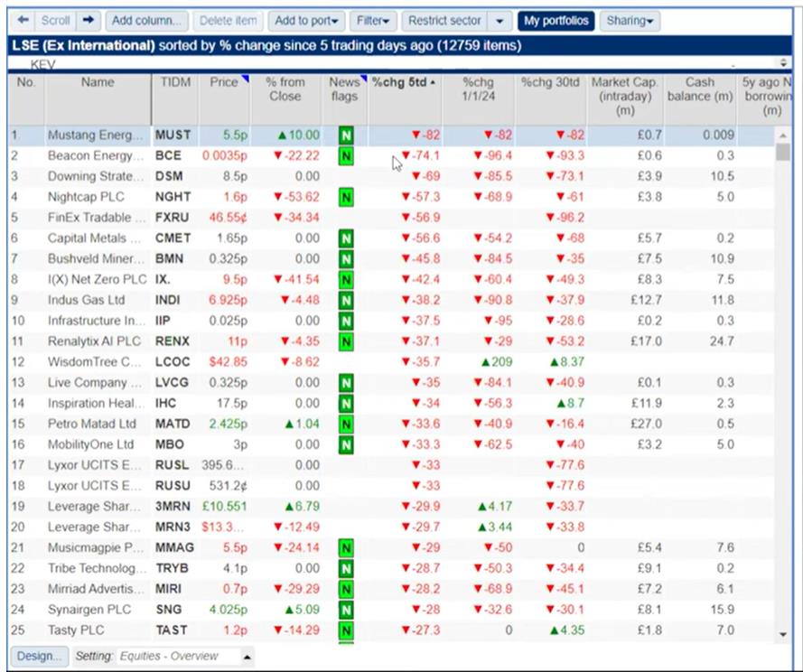Open the Sharing dropdown

(630, 21)
